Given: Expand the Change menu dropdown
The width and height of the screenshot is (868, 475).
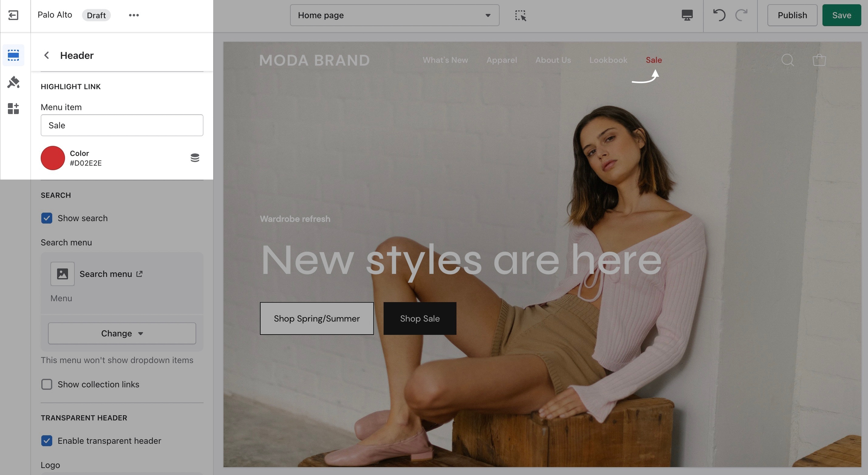Looking at the screenshot, I should (x=122, y=333).
